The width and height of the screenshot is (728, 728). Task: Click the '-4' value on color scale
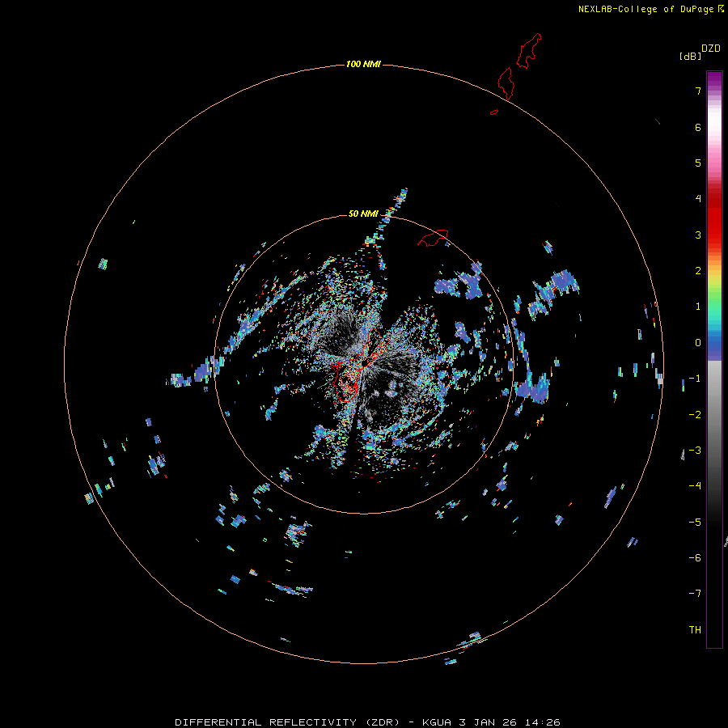click(x=695, y=486)
